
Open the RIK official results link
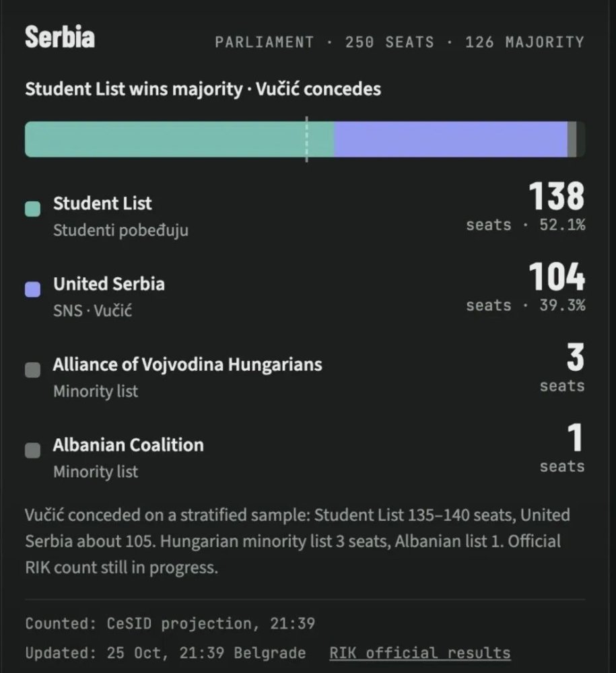tap(420, 653)
